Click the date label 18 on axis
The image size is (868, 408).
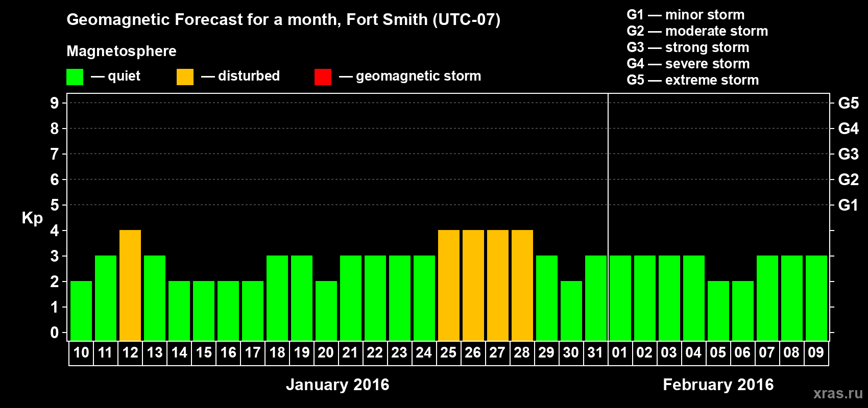click(x=277, y=353)
